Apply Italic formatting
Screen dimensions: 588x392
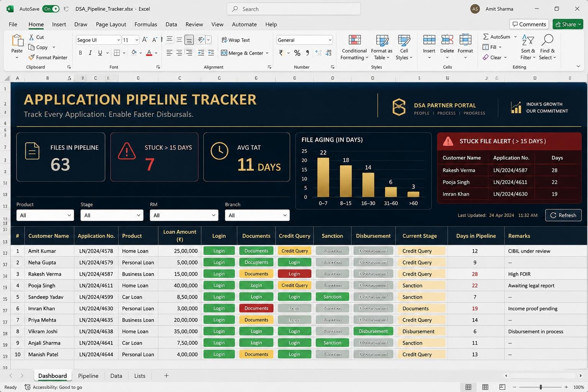click(90, 53)
